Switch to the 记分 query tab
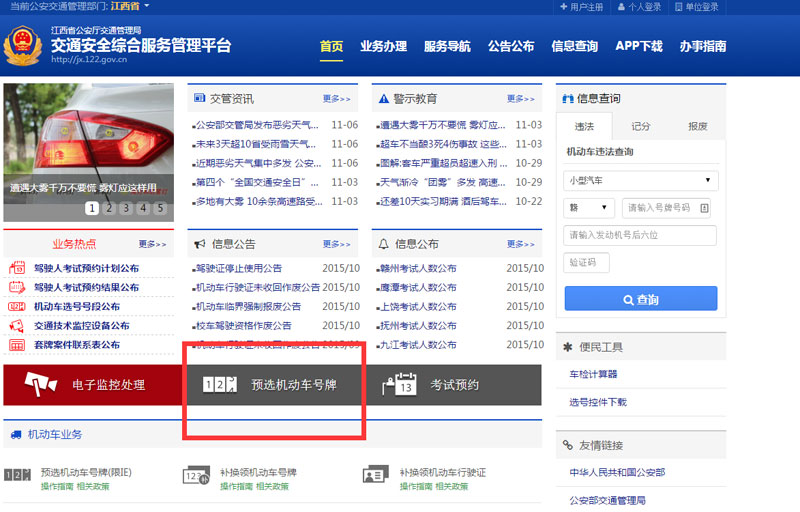Viewport: 800px width, 512px height. coord(641,126)
